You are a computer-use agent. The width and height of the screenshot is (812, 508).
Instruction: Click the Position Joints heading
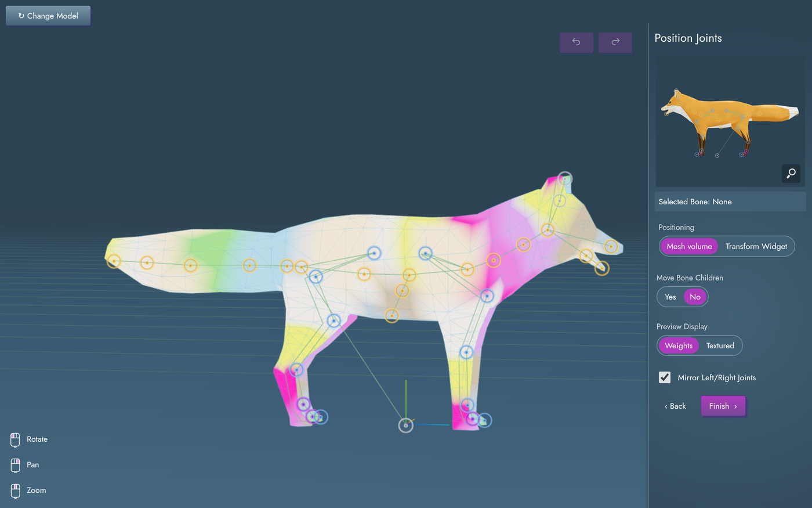click(688, 38)
